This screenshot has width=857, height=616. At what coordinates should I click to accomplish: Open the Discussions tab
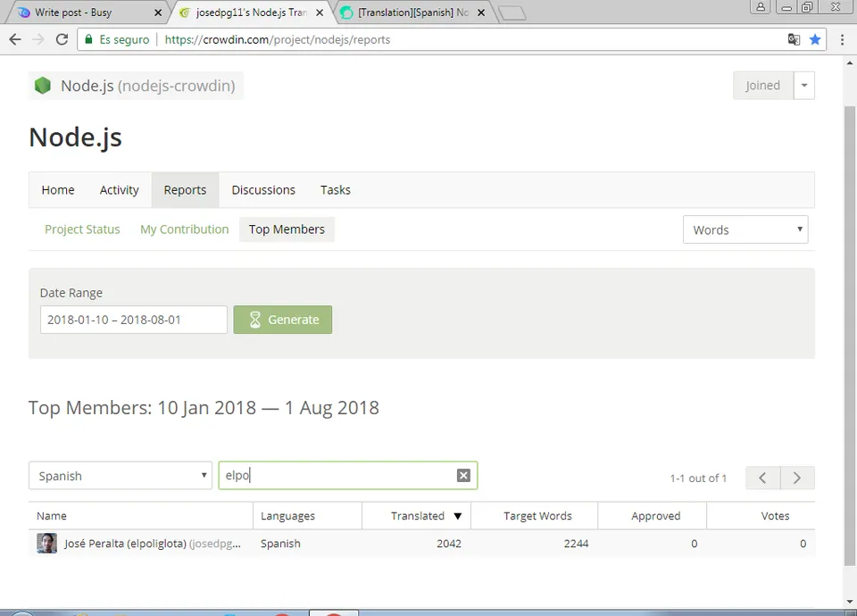[x=263, y=189]
